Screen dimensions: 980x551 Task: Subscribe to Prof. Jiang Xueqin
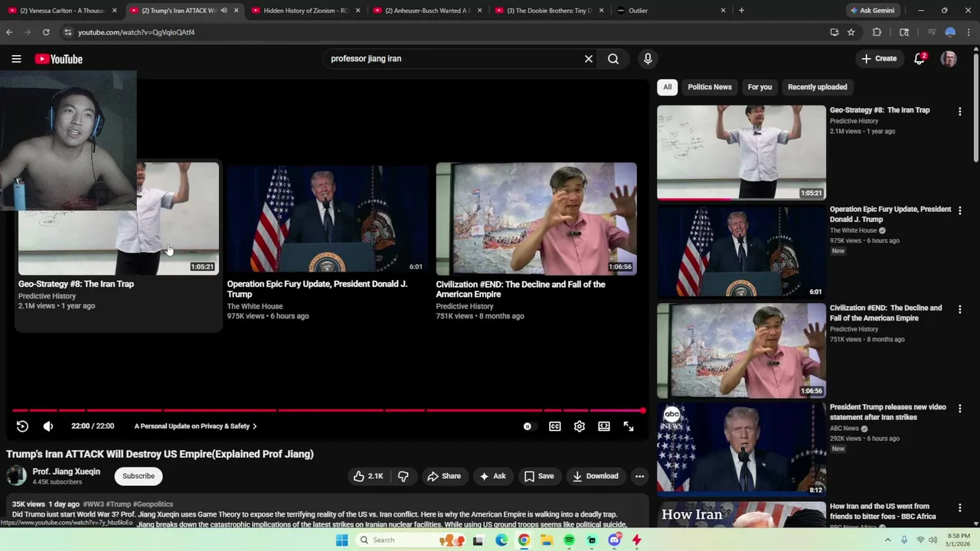tap(139, 476)
